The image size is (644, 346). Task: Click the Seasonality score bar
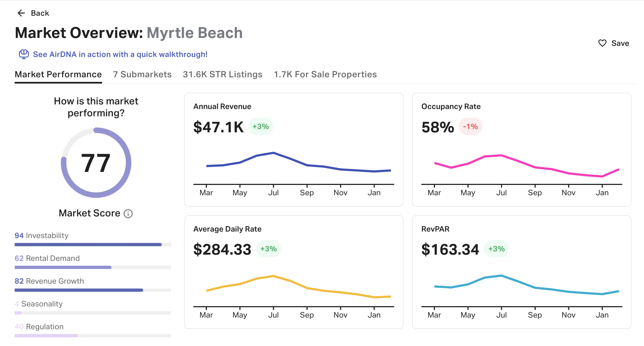click(x=93, y=313)
